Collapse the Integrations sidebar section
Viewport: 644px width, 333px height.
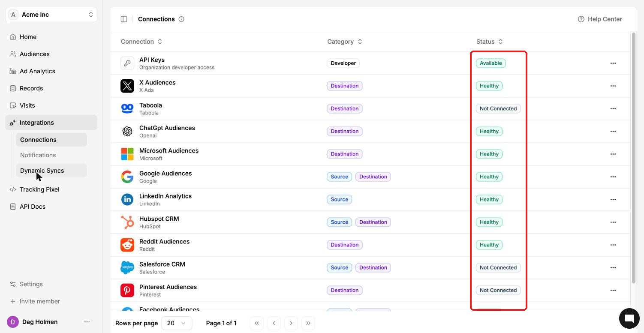(x=51, y=123)
